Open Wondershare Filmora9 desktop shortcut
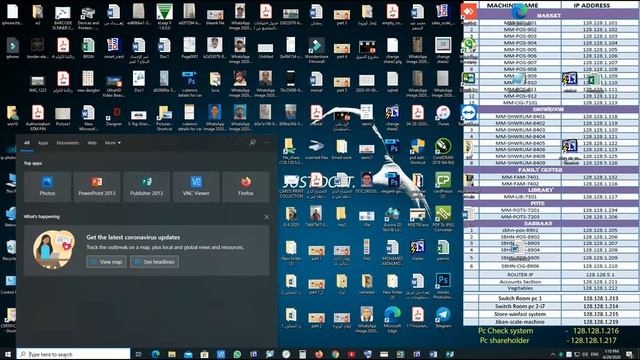Image resolution: width=640 pixels, height=360 pixels. [x=316, y=50]
